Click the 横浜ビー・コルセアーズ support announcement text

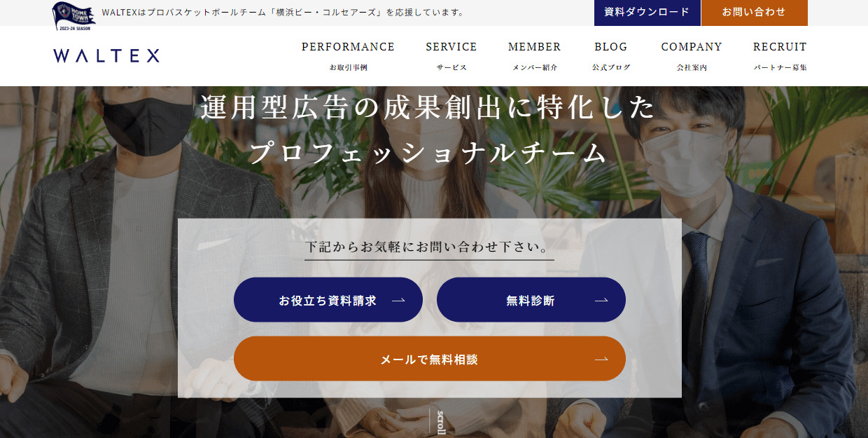coord(283,13)
